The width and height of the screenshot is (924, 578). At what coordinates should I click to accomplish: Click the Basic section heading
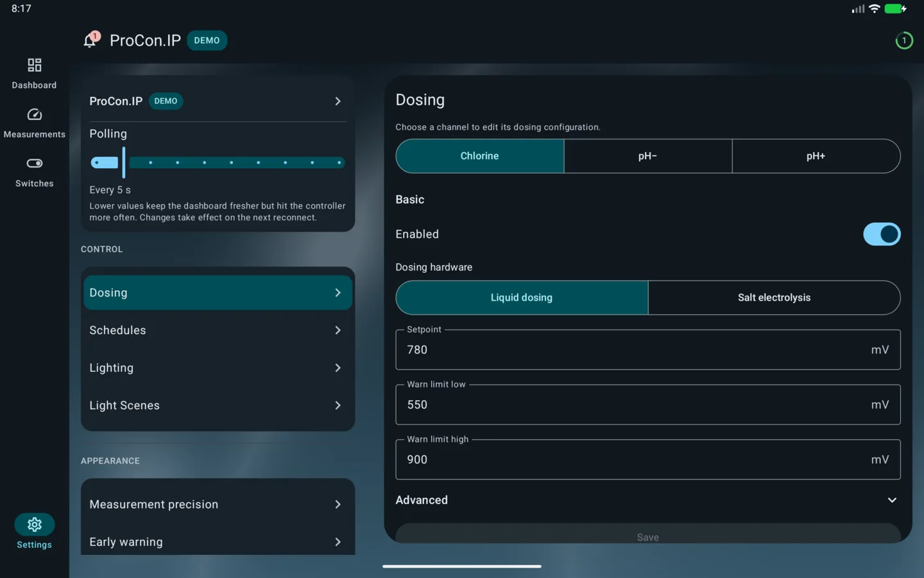point(409,200)
